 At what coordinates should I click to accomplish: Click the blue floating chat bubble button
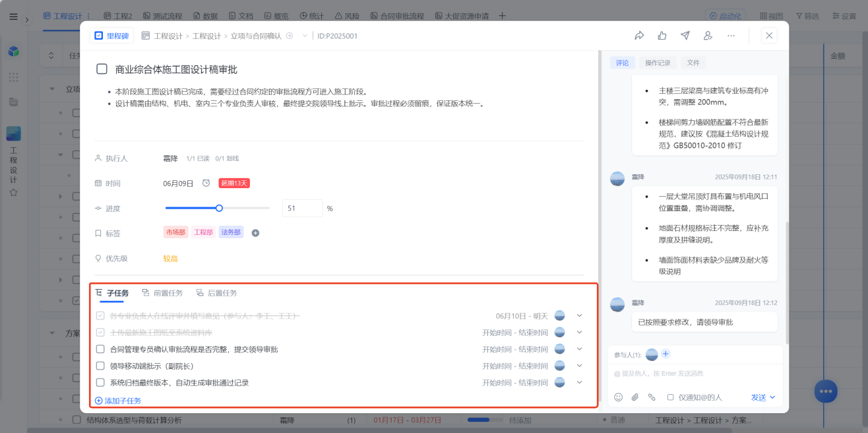click(x=825, y=391)
